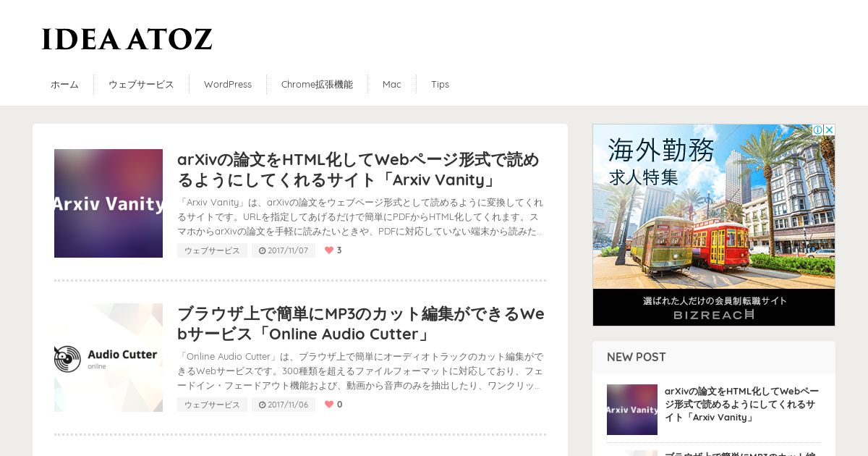This screenshot has width=868, height=456.
Task: Open the Arxiv Vanity article thumbnail in main list
Action: pyautogui.click(x=109, y=203)
